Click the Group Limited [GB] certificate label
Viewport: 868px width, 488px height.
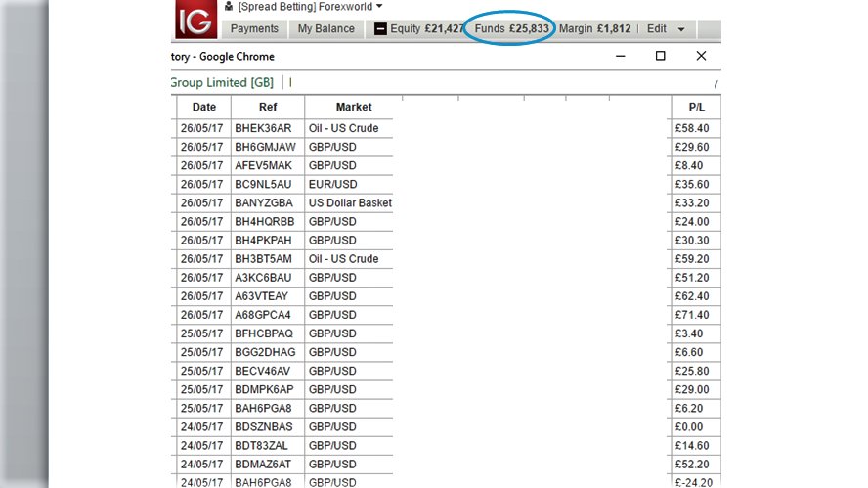pyautogui.click(x=222, y=82)
